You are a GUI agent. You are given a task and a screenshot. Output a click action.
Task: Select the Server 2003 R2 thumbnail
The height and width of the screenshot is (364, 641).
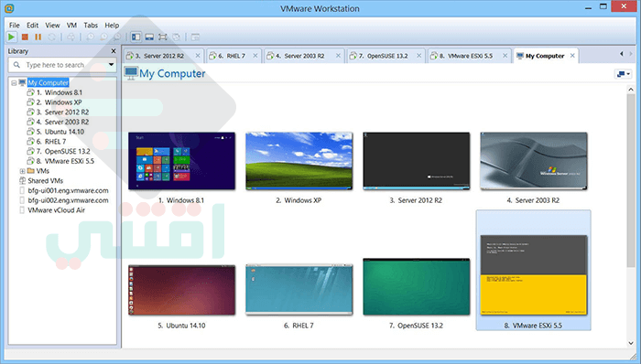[x=534, y=161]
